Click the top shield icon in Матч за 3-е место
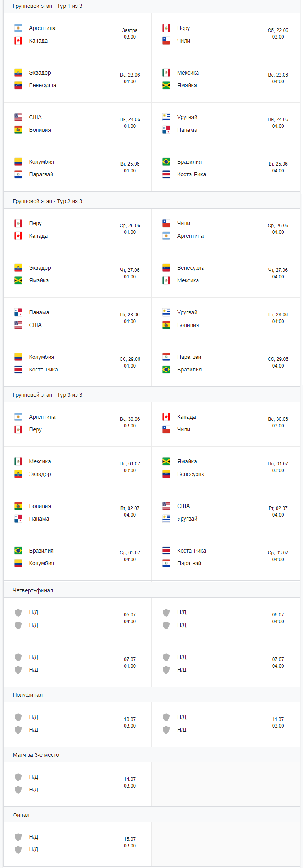Screen dimensions: 307x868 coord(18,777)
